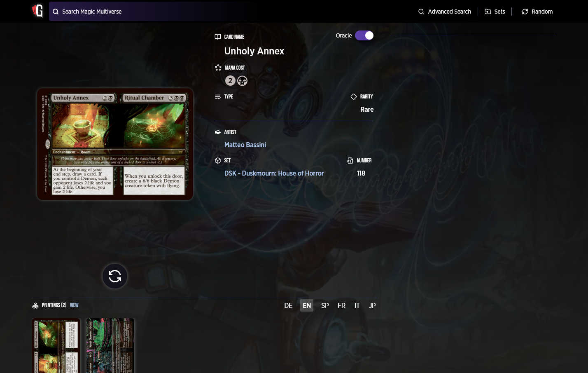Click the Card Name book icon
The image size is (588, 373).
click(x=217, y=37)
